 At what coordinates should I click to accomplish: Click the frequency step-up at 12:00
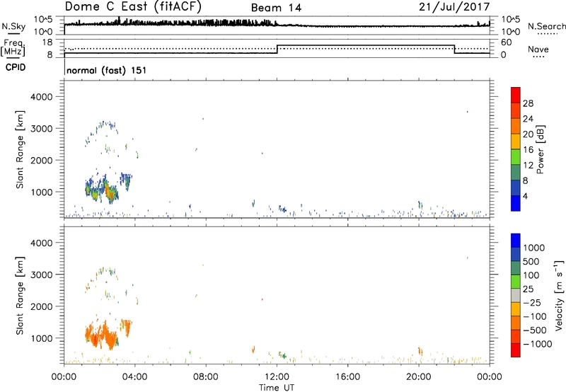pos(277,50)
